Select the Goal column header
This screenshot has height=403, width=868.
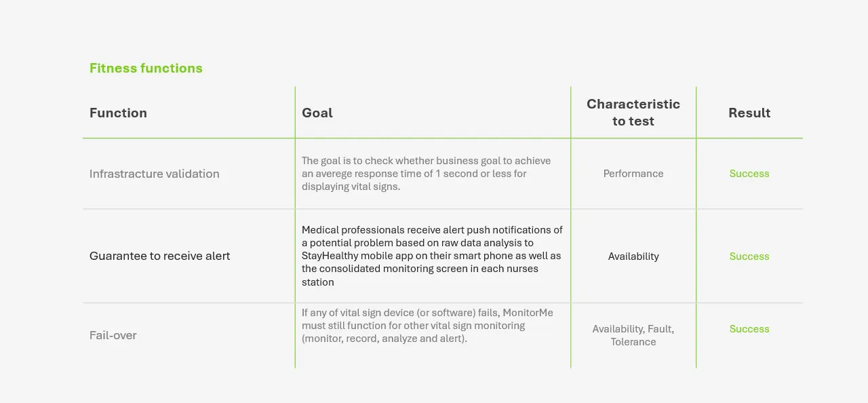pos(317,113)
